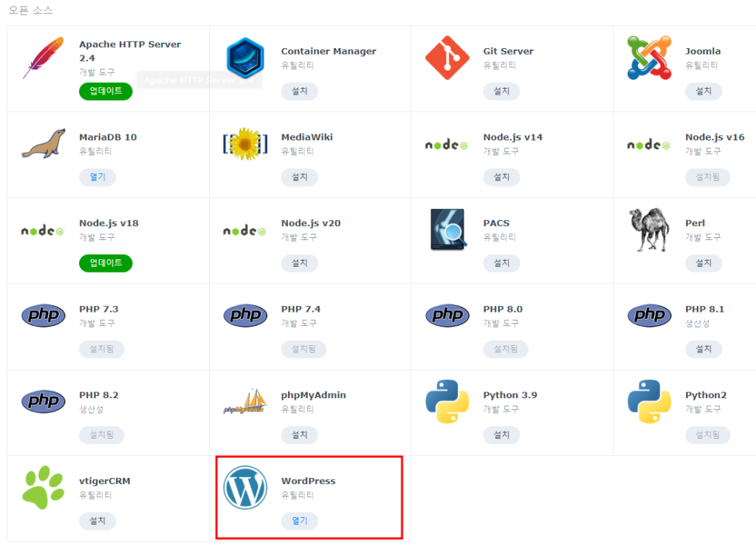The height and width of the screenshot is (546, 756).
Task: Select the Node.js v20 logo
Action: [x=245, y=230]
